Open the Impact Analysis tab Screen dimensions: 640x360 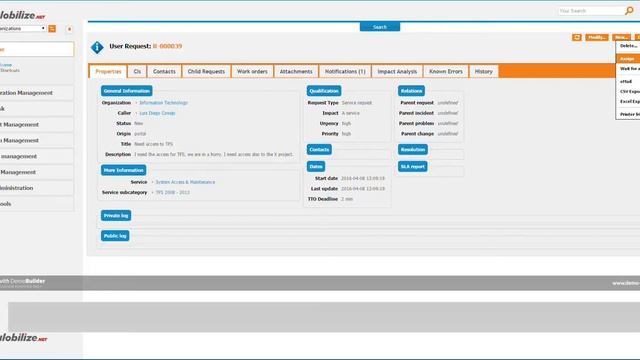click(x=397, y=71)
